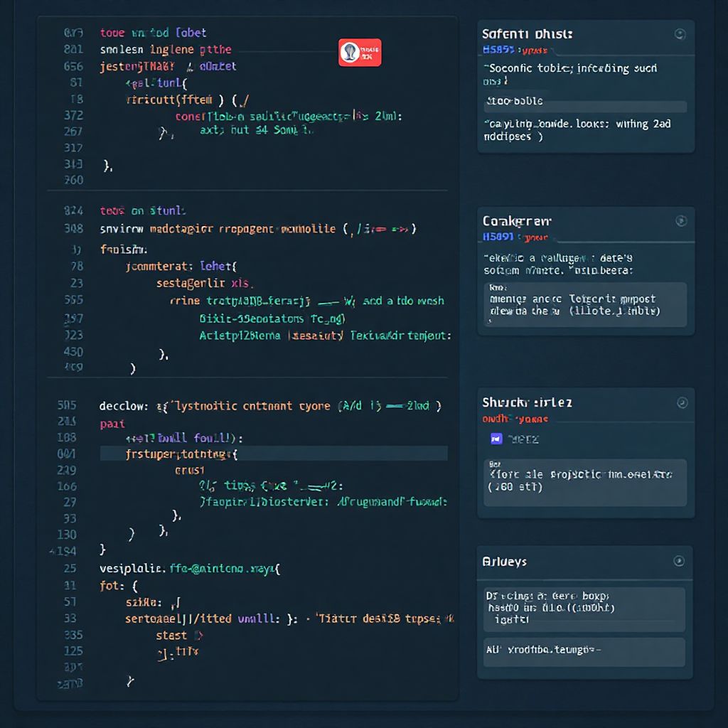
Task: Click the circular icon on Arlueys header
Action: 680,561
